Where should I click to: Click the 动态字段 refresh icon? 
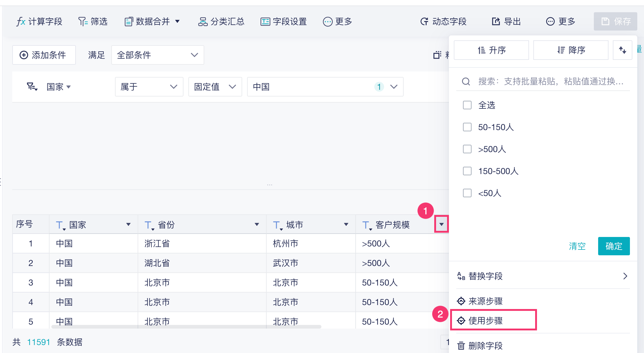pos(424,22)
